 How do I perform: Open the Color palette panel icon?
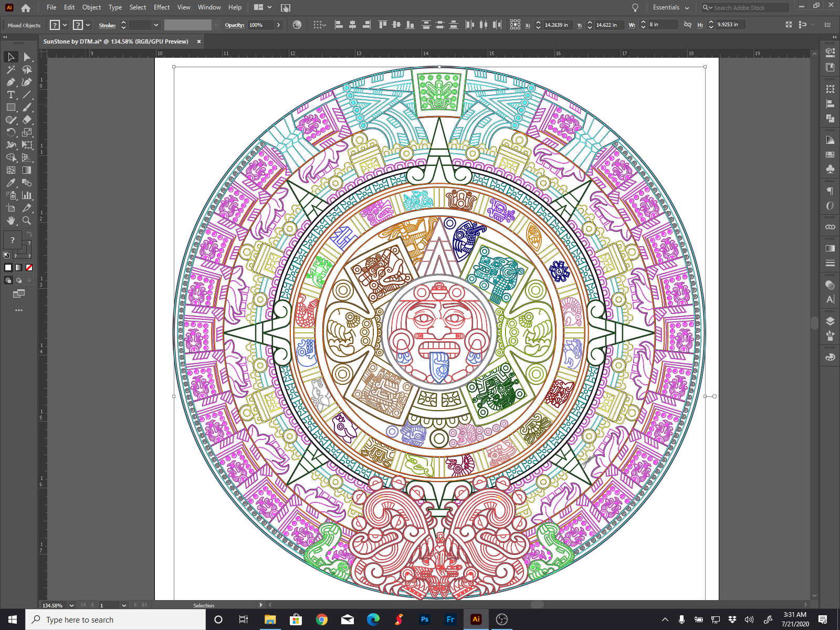pos(830,357)
